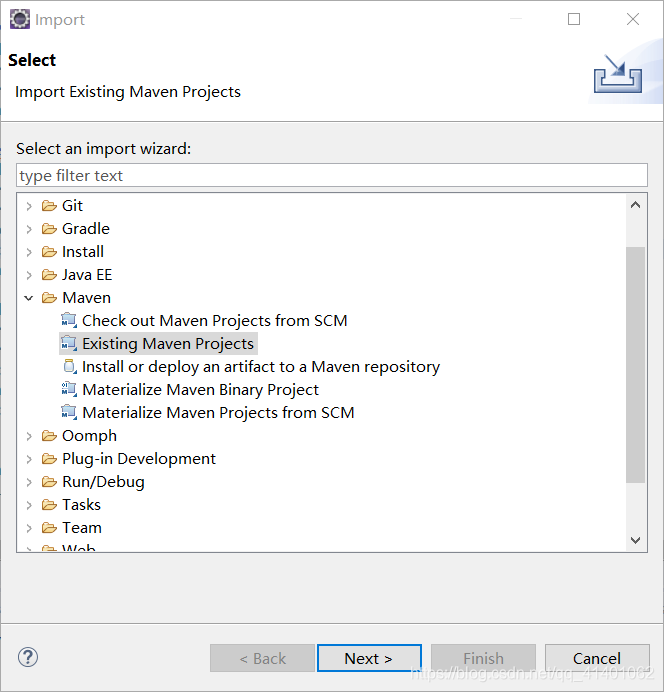
Task: Select 'Materialize Maven Projects from SCM'
Action: (x=218, y=412)
